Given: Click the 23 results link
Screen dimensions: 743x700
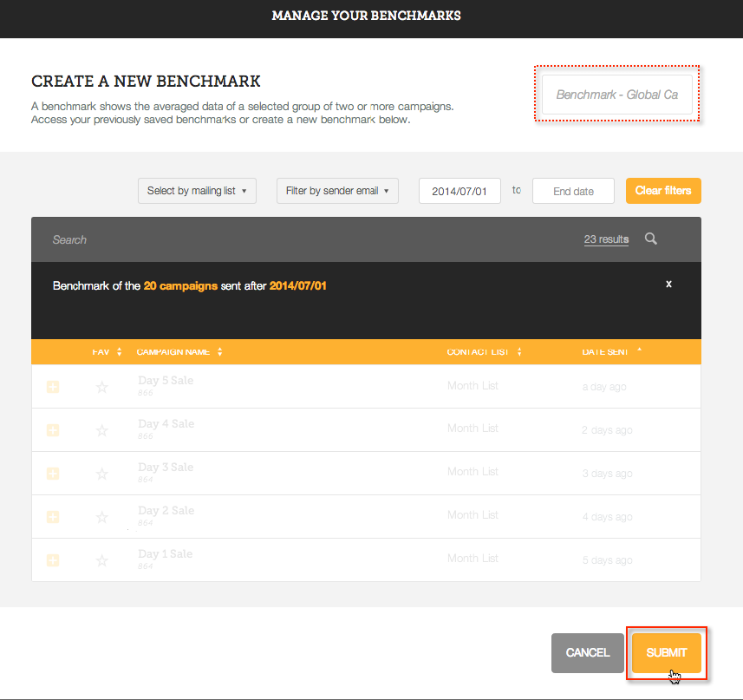Looking at the screenshot, I should (x=606, y=239).
